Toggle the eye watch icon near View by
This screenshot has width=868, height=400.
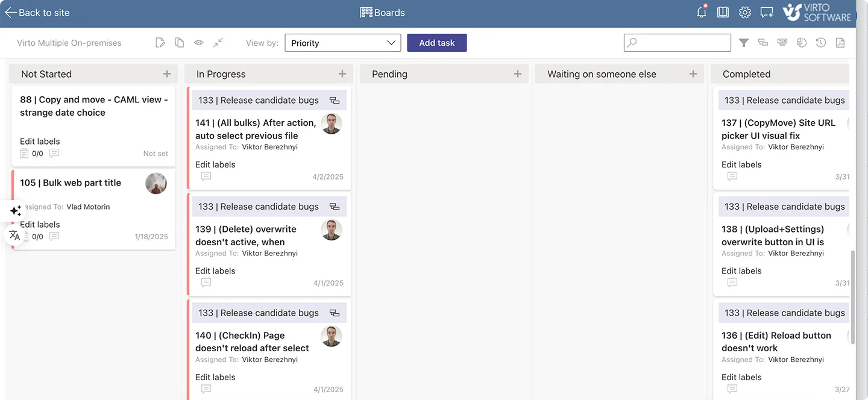[x=198, y=42]
